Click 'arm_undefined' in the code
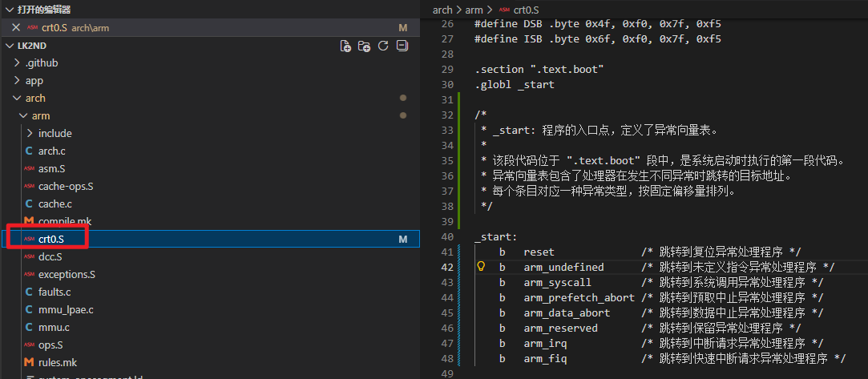The image size is (868, 379). coord(563,268)
